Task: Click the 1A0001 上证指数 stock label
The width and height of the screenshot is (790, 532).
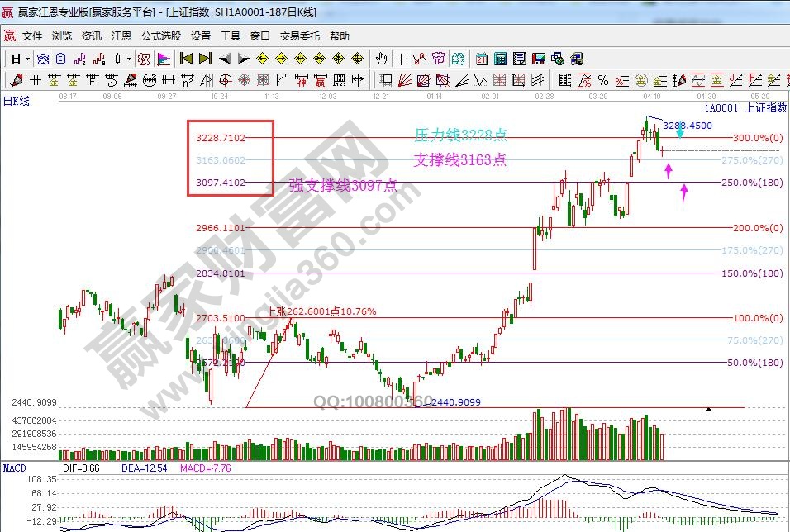Action: (745, 107)
